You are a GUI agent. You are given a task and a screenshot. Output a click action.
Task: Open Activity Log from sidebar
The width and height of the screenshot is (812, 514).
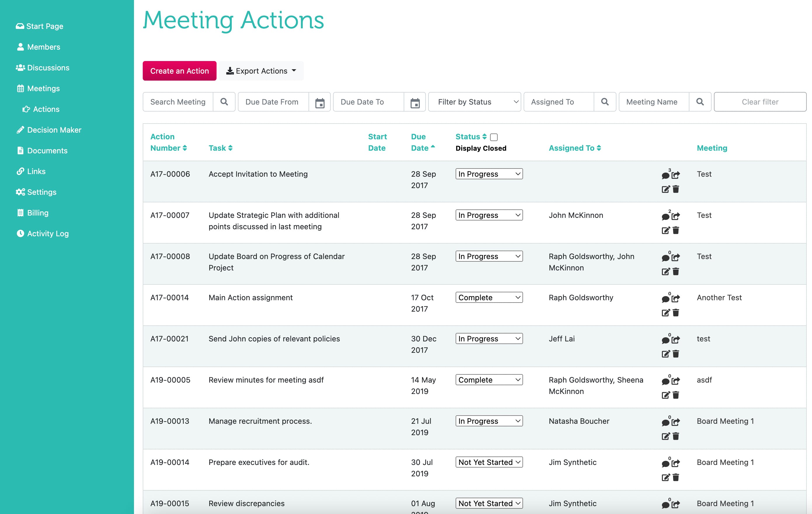pyautogui.click(x=48, y=234)
